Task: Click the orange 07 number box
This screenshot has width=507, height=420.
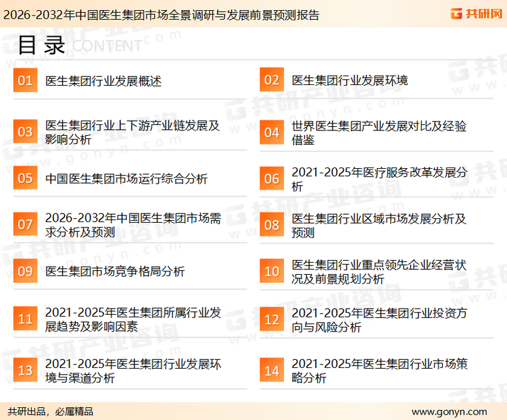Action: coord(25,224)
